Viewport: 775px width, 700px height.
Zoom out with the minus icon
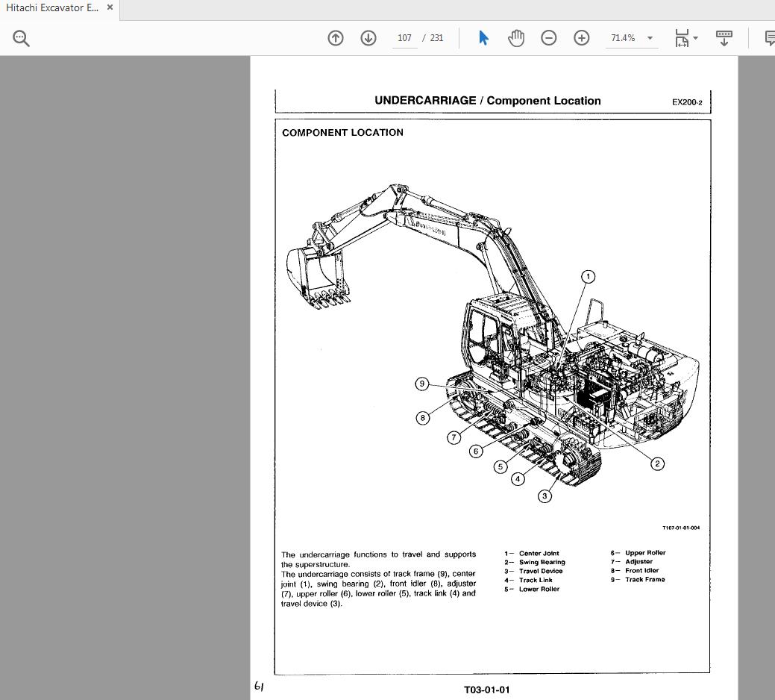(549, 37)
